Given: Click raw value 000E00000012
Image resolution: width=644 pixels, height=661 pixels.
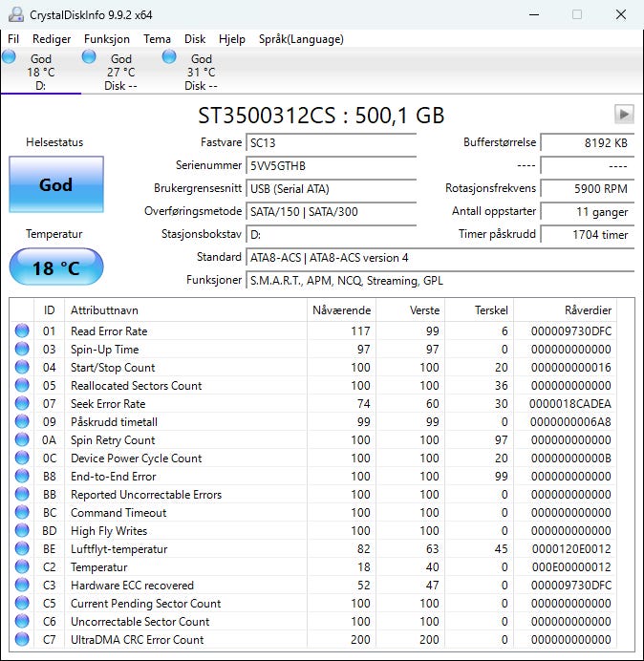Looking at the screenshot, I should [x=571, y=567].
